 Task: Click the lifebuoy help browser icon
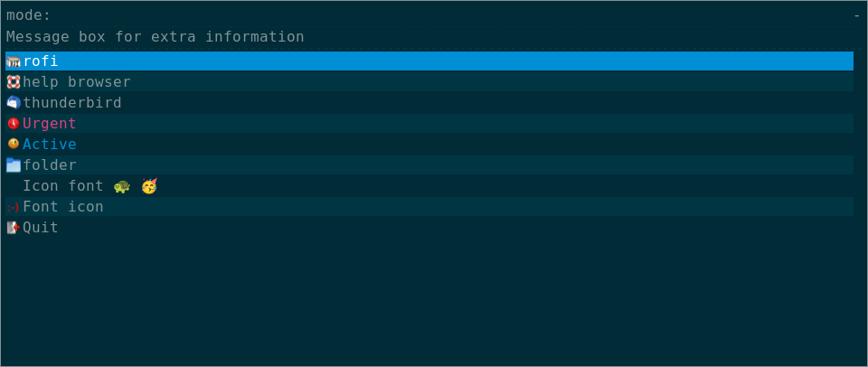(14, 82)
